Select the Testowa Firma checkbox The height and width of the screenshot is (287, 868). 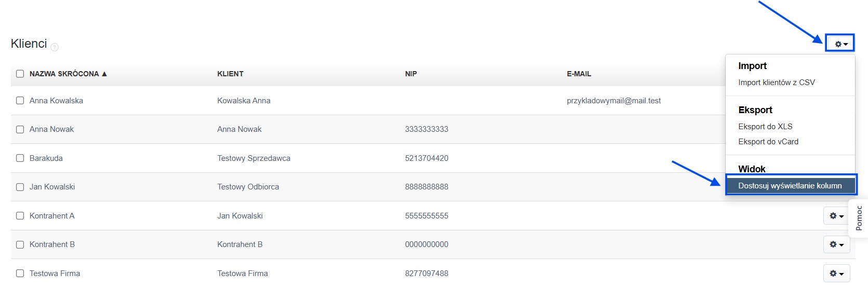20,274
